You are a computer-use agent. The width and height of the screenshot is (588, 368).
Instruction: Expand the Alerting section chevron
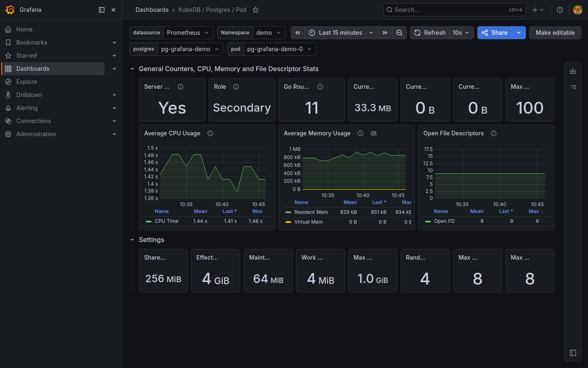click(114, 108)
